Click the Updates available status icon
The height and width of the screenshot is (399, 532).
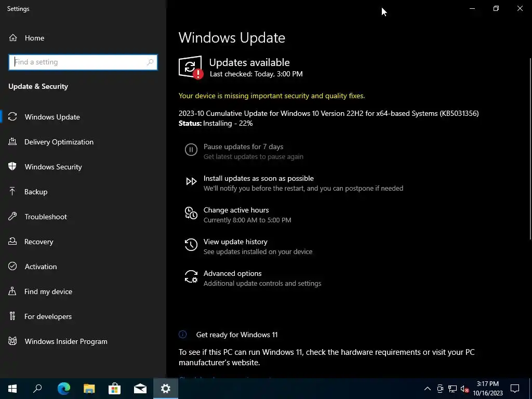pos(191,67)
